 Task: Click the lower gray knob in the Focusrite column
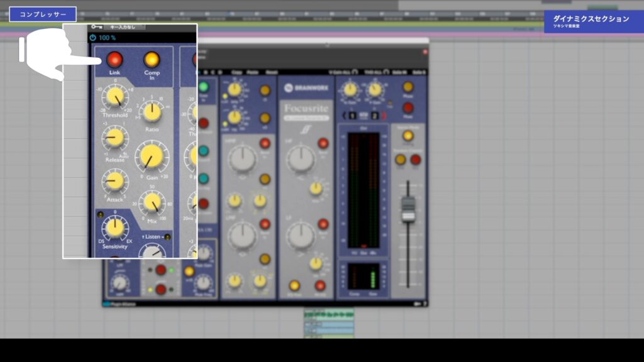(x=301, y=236)
